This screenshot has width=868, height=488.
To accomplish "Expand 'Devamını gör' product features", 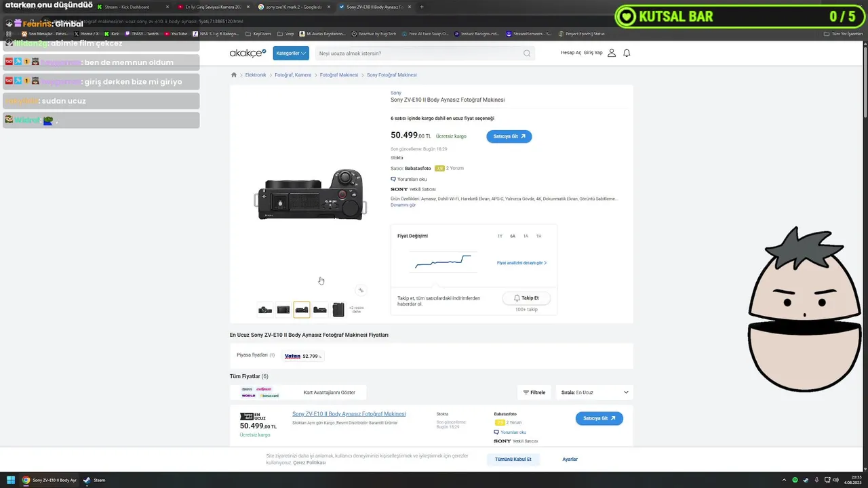I will coord(403,205).
